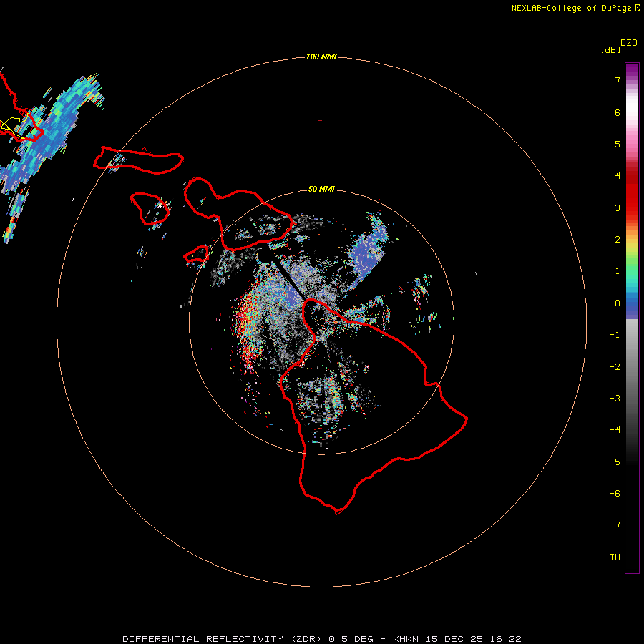This screenshot has width=644, height=644.
Task: Click the DIFFERENTIAL REFLECTIVITY (ZDR) title text
Action: pos(223,639)
